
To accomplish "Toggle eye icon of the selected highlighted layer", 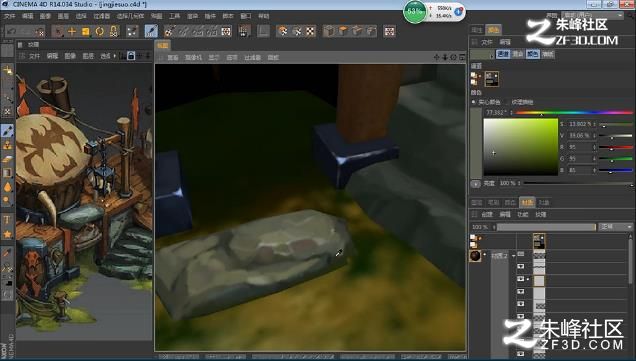I will click(521, 279).
